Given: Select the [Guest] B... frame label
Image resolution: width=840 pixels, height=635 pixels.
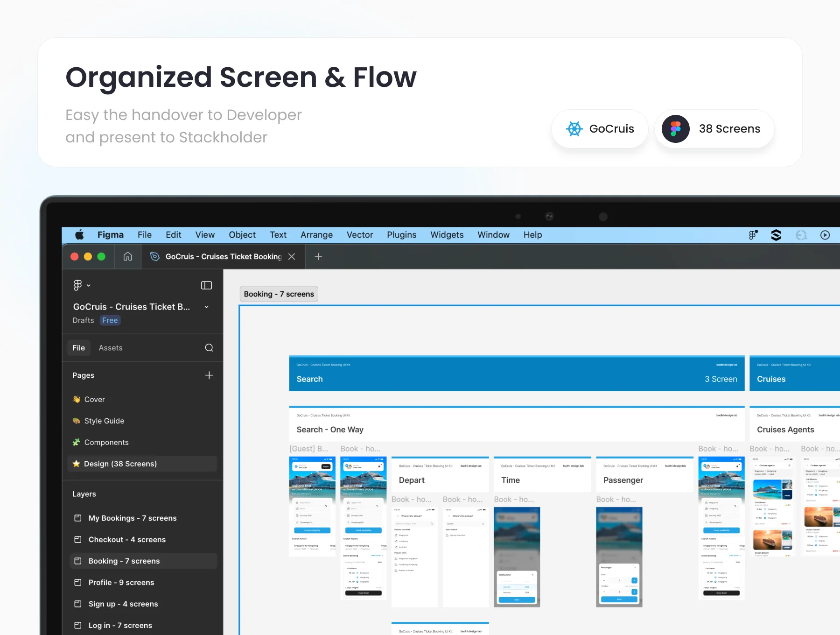Looking at the screenshot, I should click(x=308, y=449).
